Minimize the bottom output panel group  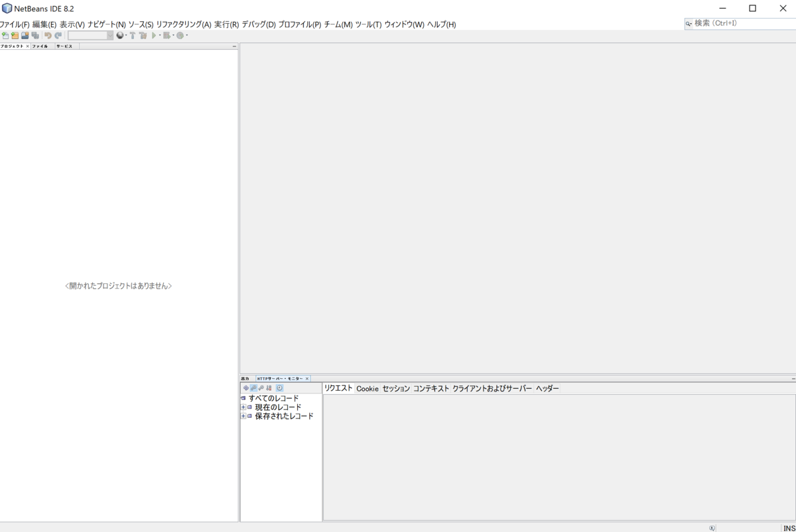click(793, 379)
